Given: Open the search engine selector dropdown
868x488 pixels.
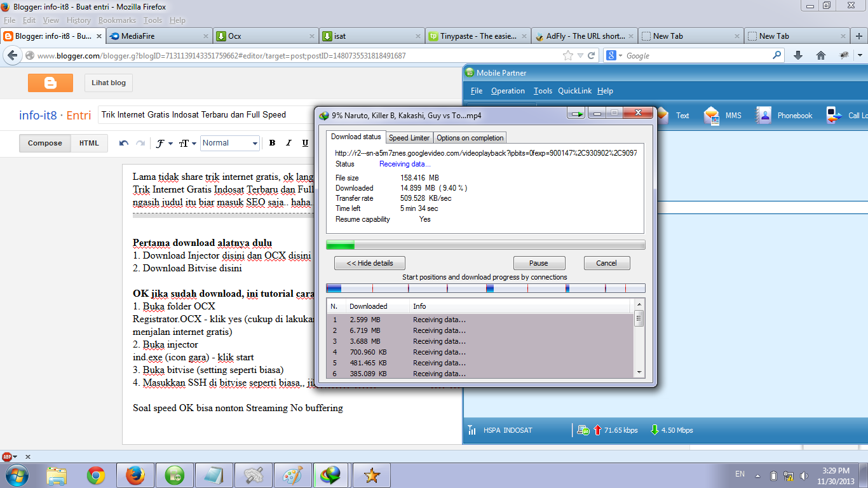Looking at the screenshot, I should tap(614, 55).
